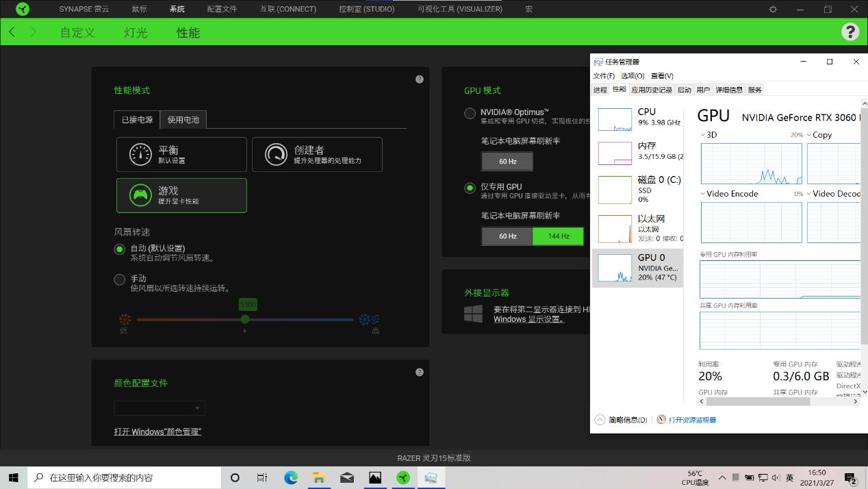
Task: Select the Gaming mode controller icon
Action: pyautogui.click(x=140, y=195)
